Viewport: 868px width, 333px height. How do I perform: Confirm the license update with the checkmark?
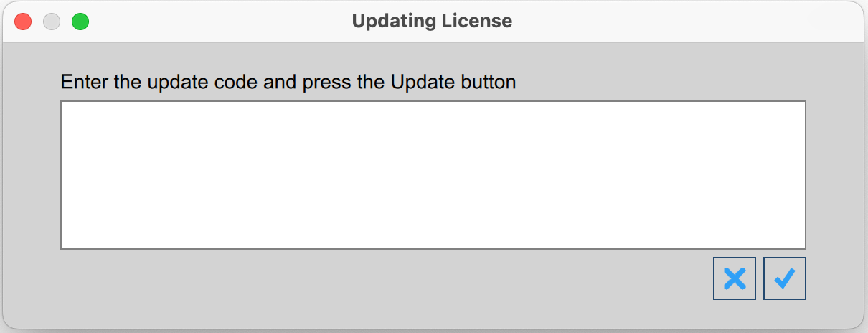(x=785, y=278)
